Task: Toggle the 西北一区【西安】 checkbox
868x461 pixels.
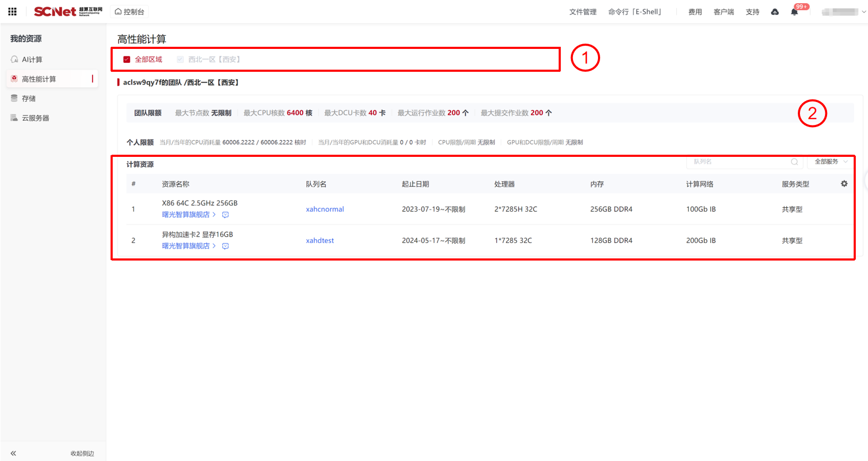Action: (x=180, y=60)
